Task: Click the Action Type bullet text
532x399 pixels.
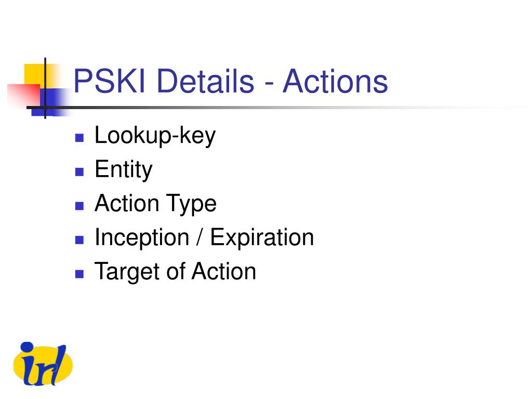Action: coord(155,204)
